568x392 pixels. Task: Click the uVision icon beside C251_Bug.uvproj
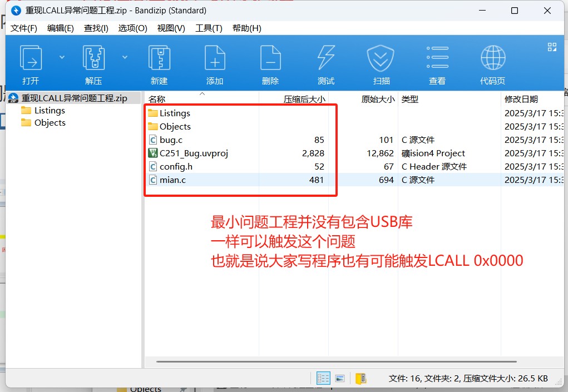153,153
